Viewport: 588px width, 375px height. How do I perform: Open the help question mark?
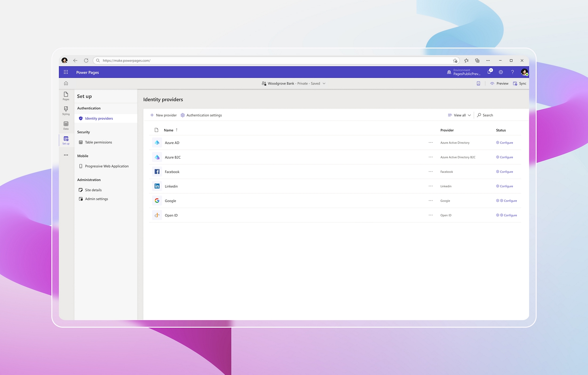pos(512,72)
